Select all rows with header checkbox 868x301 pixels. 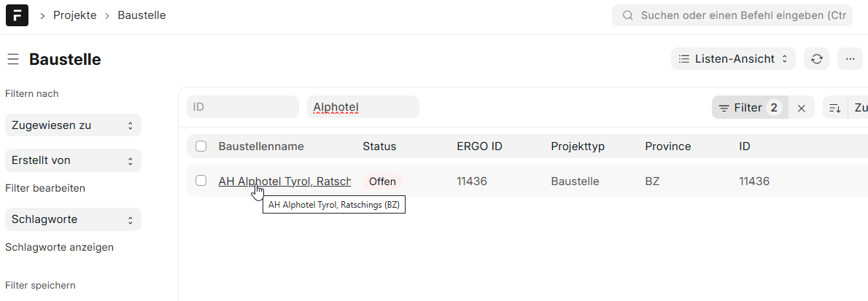point(201,146)
